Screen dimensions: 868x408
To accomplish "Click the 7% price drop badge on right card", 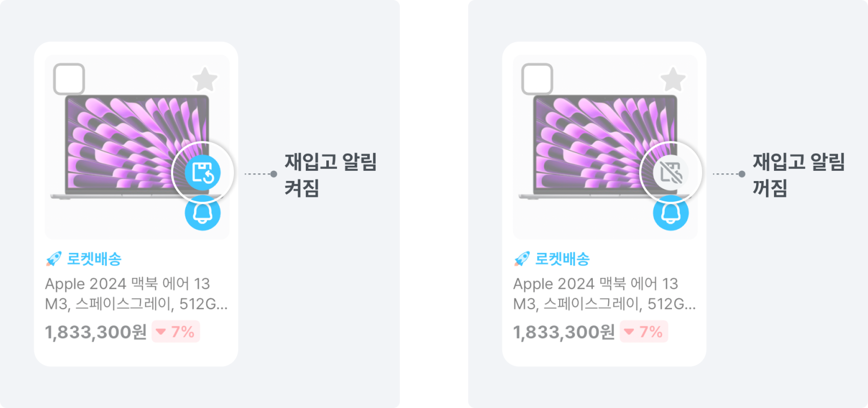I will pyautogui.click(x=644, y=332).
